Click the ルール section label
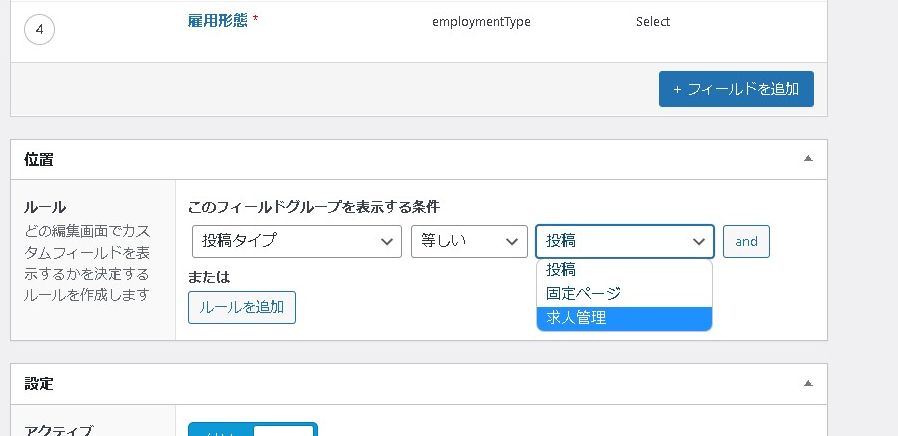This screenshot has width=898, height=436. coord(45,207)
